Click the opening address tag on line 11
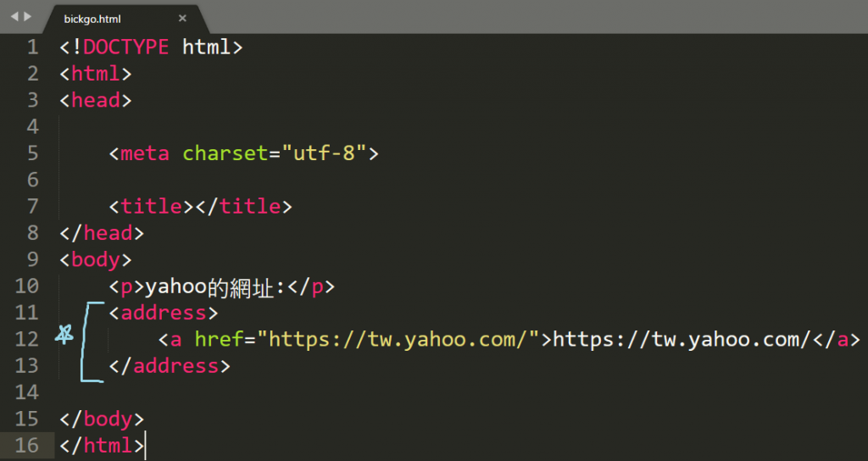The width and height of the screenshot is (868, 461). tap(164, 313)
